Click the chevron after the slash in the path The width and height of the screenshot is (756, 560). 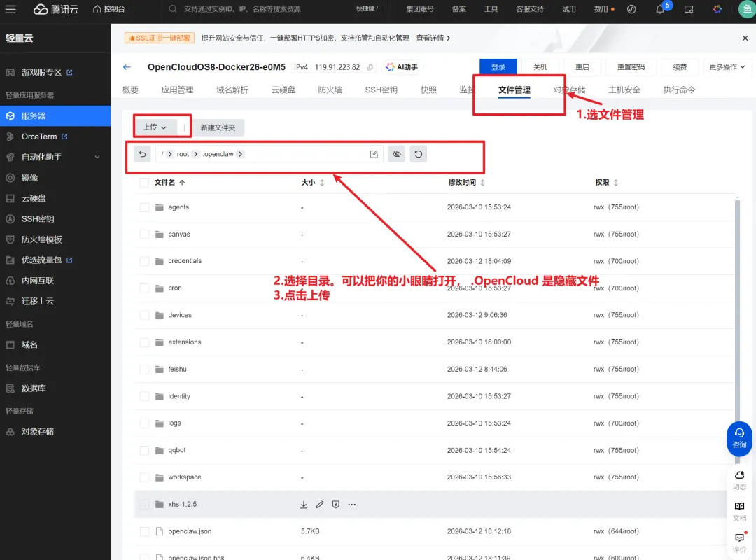170,154
